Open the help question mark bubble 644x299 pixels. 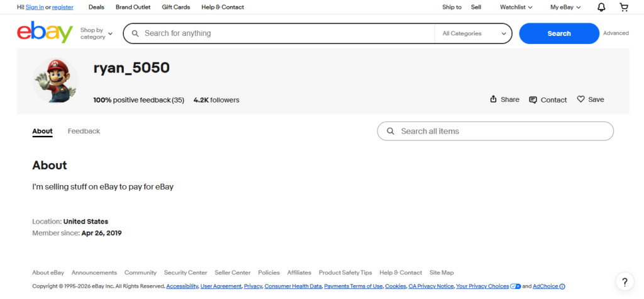[x=625, y=282]
